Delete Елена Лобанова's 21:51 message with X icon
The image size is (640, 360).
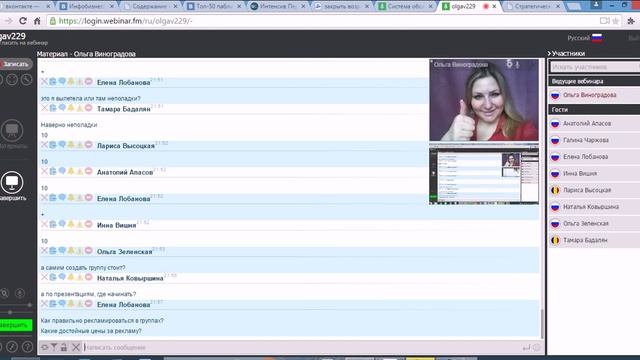point(44,82)
